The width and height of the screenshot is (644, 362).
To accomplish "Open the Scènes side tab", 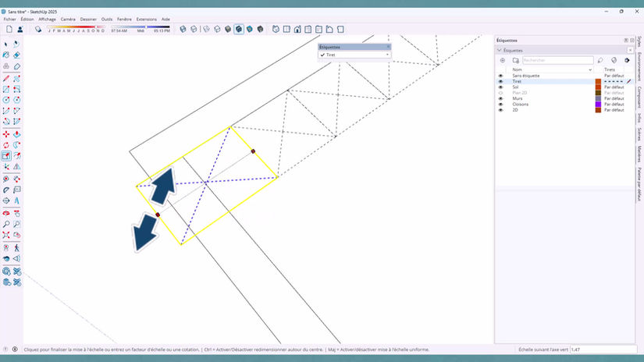I will coord(639,134).
